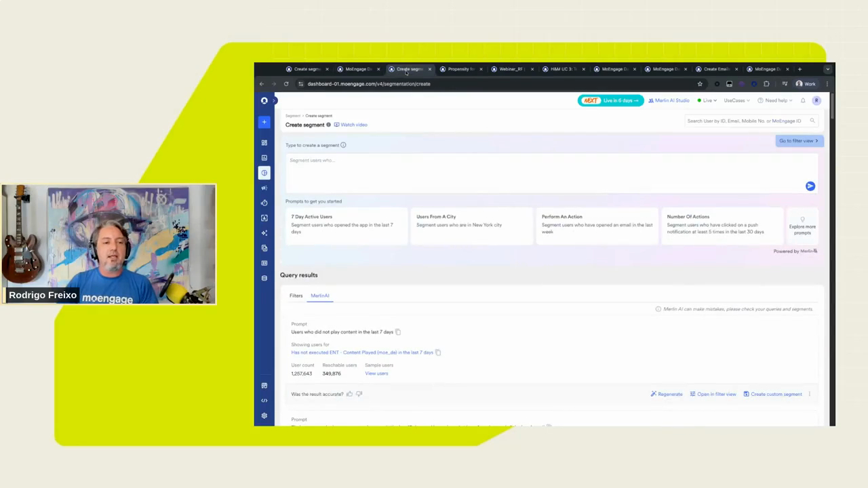Click the browser address bar URL
Screen dimensions: 868x488
point(369,84)
